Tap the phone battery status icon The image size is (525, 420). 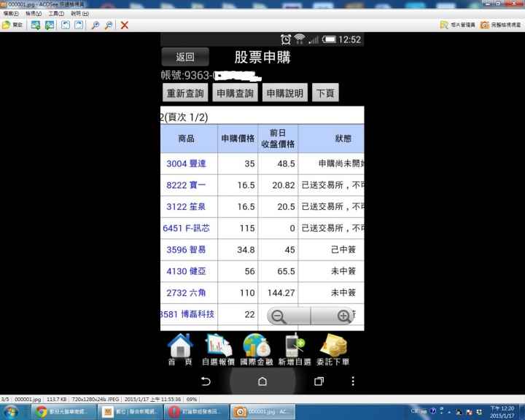point(329,39)
